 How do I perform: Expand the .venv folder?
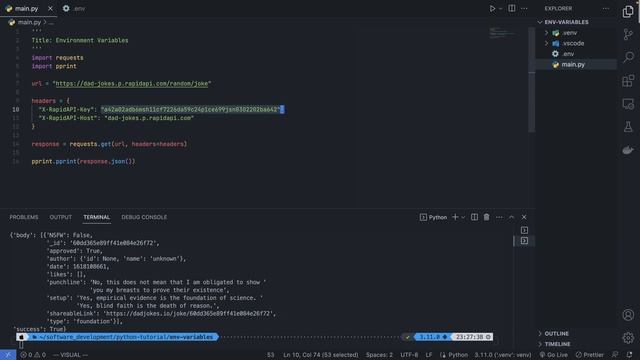(x=547, y=33)
